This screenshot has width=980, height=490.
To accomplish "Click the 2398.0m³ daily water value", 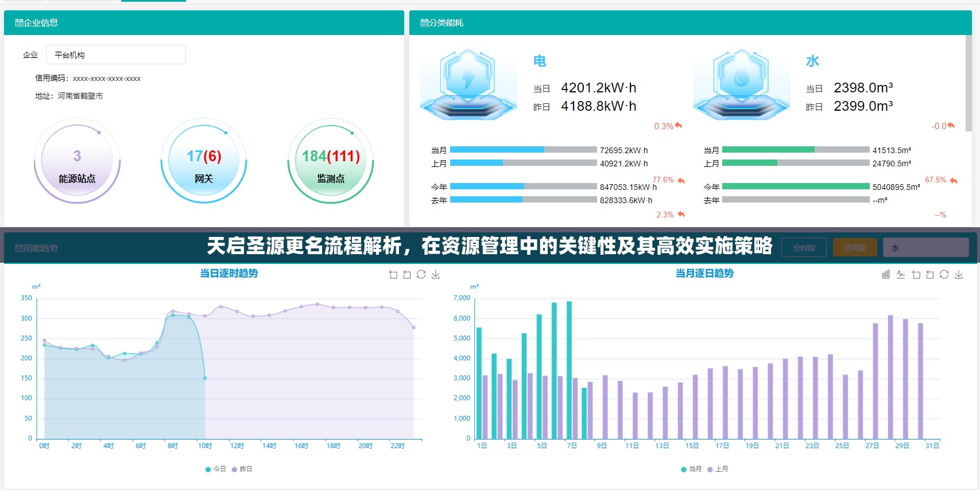I will pyautogui.click(x=863, y=88).
